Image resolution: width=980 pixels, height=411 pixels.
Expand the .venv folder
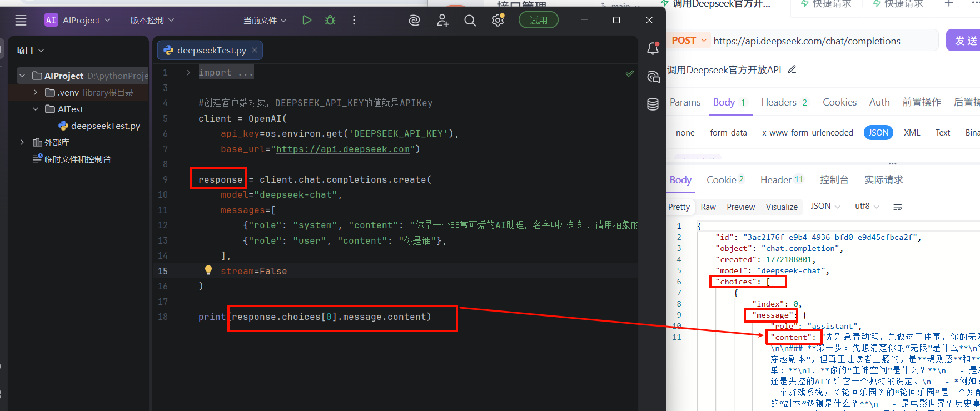click(36, 92)
